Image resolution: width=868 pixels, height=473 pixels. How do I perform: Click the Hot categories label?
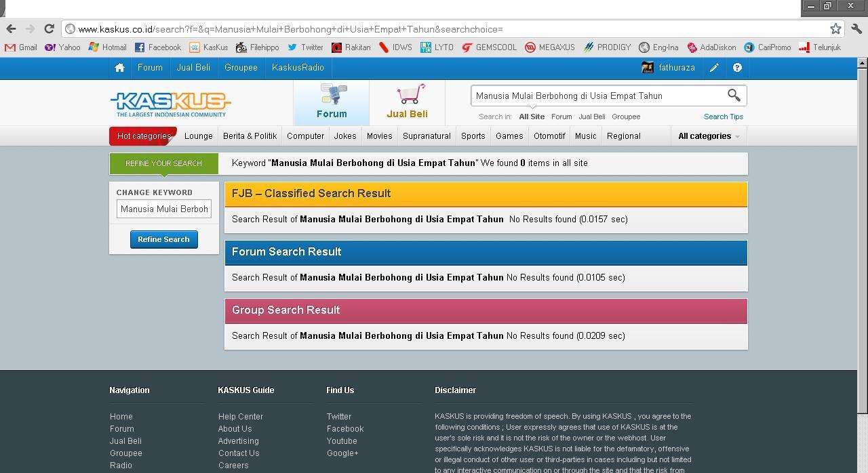pyautogui.click(x=143, y=136)
